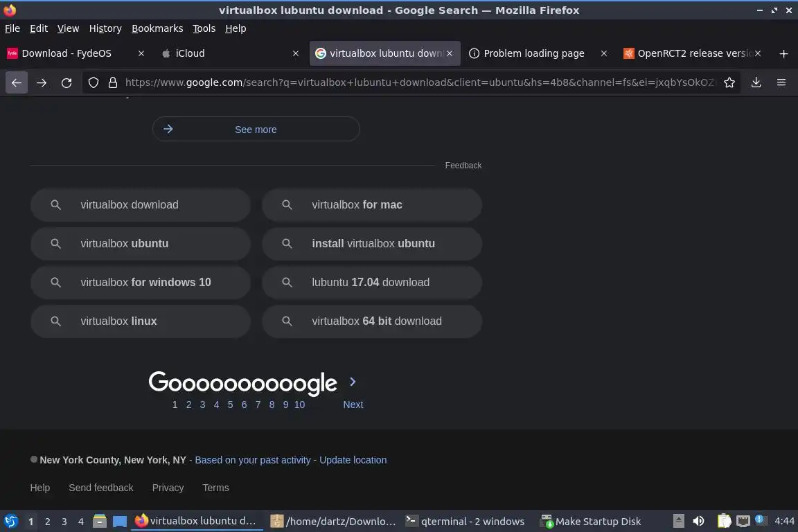Close the virtualbox lubuntu download tab

[x=450, y=53]
